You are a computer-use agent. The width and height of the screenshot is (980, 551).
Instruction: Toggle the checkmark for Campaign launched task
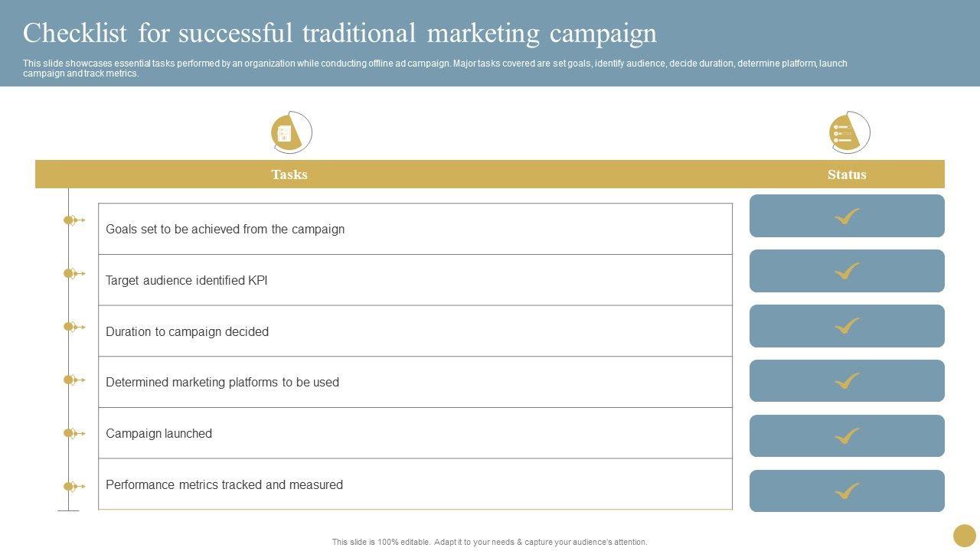847,436
